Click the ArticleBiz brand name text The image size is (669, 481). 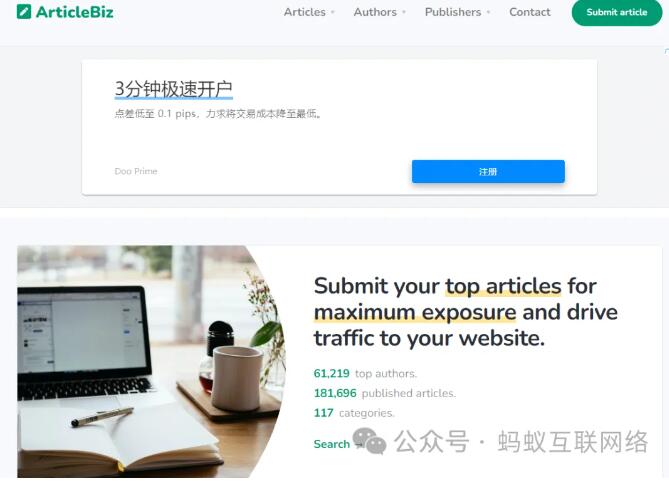click(75, 12)
